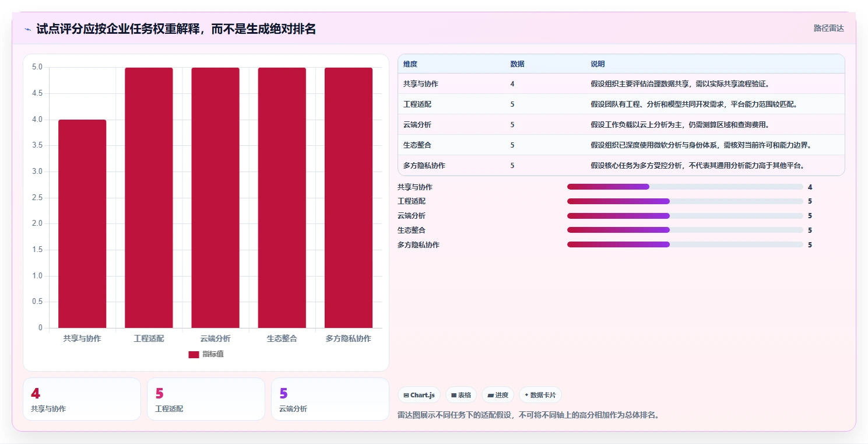The height and width of the screenshot is (444, 868).
Task: Open the 云端分析 data card showing 5
Action: pyautogui.click(x=330, y=399)
